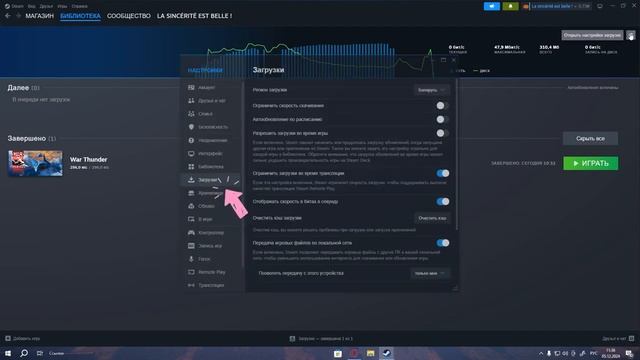Go to СООБЩЕСТВО tab
This screenshot has width=640, height=360.
pyautogui.click(x=129, y=16)
